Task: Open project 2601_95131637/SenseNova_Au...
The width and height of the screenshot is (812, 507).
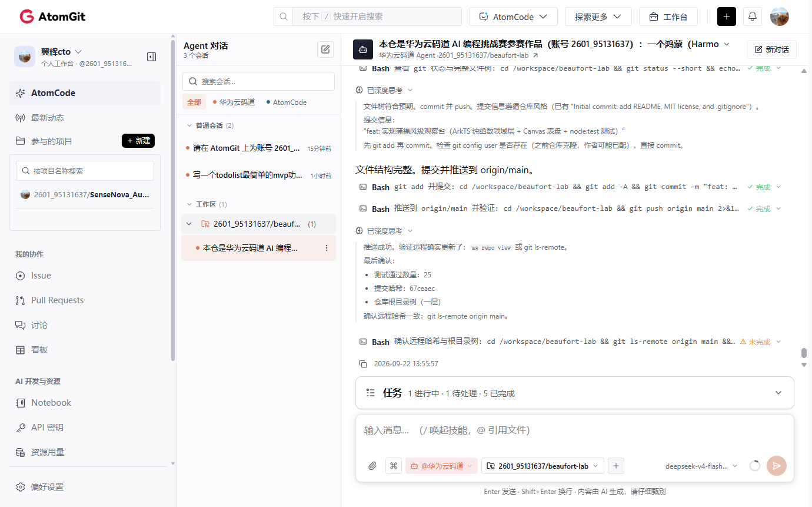Action: (x=85, y=194)
